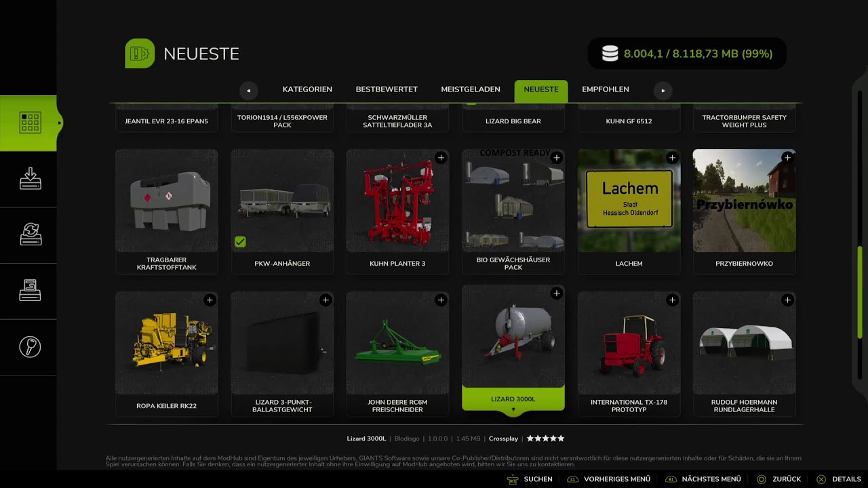Click the Nächstes Menü button
This screenshot has width=868, height=488.
click(x=703, y=479)
